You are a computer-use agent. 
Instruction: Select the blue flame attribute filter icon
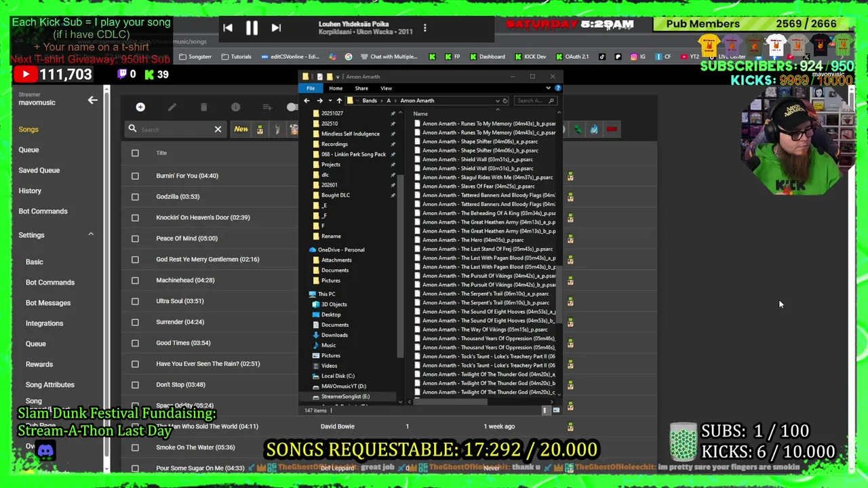pos(594,129)
